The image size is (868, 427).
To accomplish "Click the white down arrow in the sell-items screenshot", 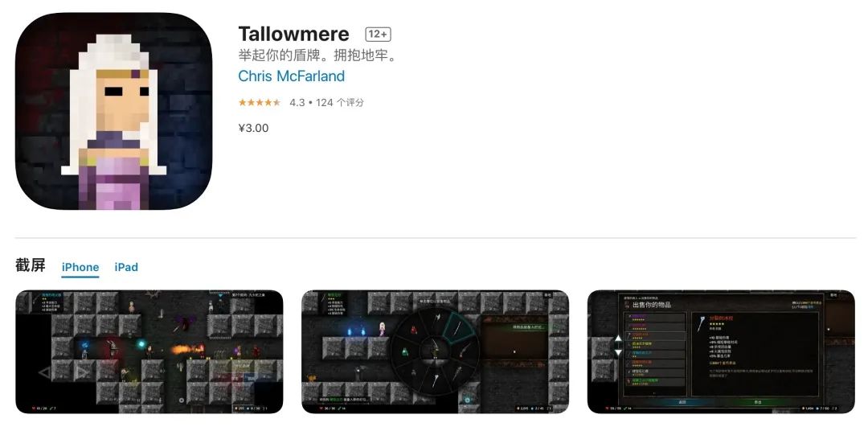I will pos(618,352).
